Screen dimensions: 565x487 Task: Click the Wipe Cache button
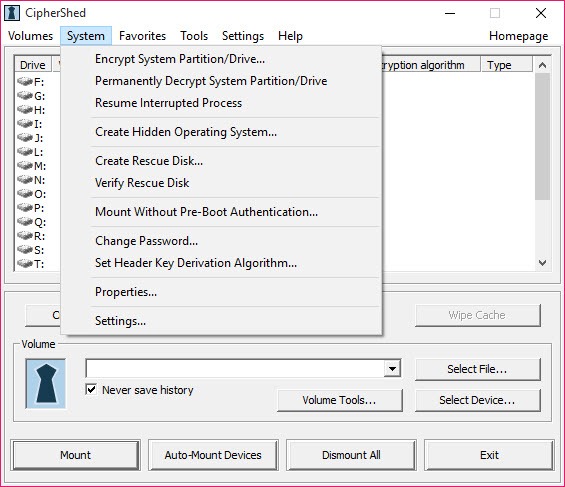tap(478, 316)
